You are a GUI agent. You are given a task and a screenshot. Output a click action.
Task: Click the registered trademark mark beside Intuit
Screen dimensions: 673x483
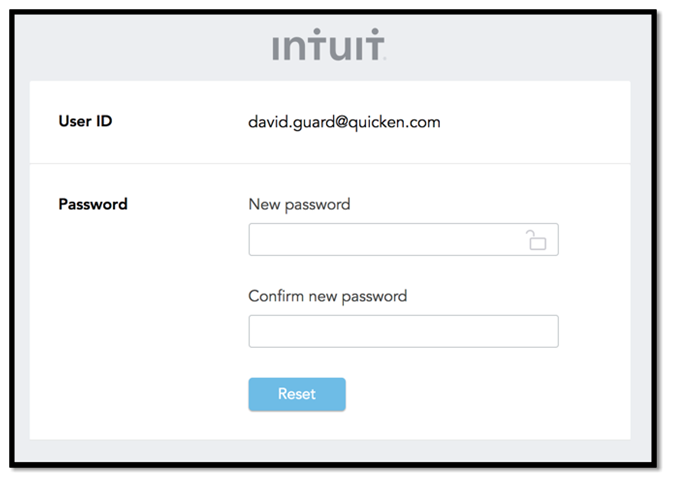point(385,59)
